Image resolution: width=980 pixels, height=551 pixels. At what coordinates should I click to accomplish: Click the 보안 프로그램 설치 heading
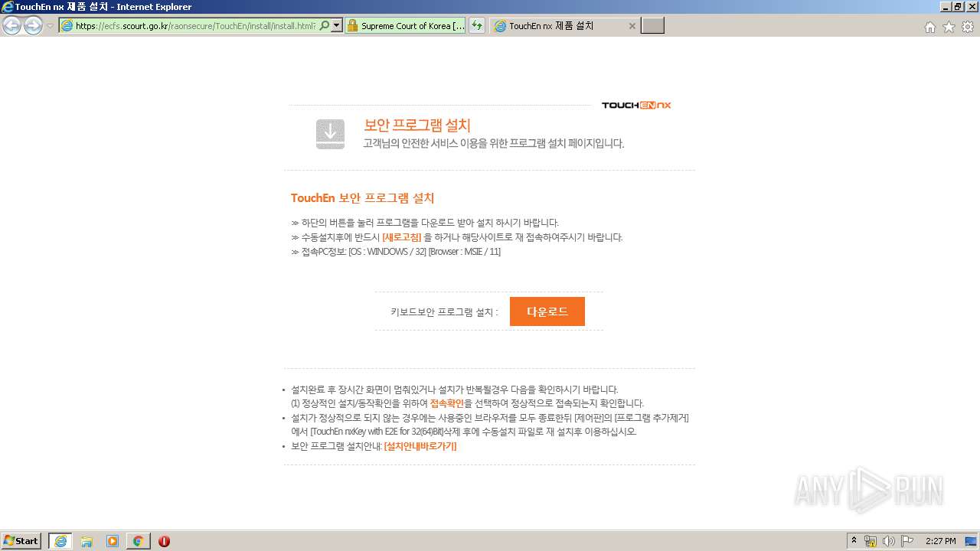click(x=417, y=126)
